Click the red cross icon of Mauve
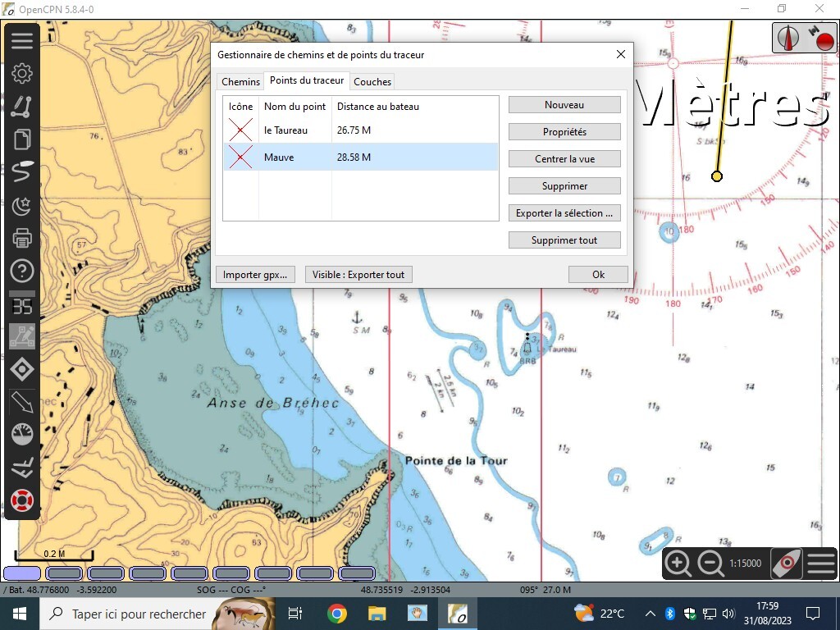 pyautogui.click(x=240, y=157)
